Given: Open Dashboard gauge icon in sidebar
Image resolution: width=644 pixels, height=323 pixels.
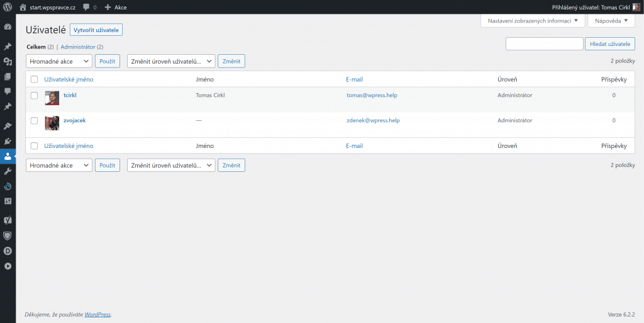Looking at the screenshot, I should 8,27.
